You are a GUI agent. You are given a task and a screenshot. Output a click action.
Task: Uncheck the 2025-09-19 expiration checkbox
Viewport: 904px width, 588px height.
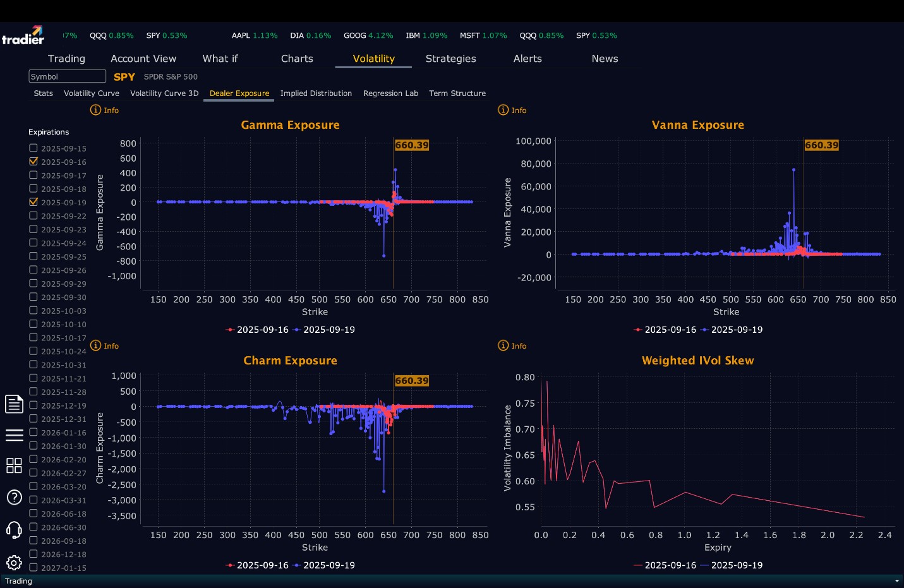click(33, 202)
